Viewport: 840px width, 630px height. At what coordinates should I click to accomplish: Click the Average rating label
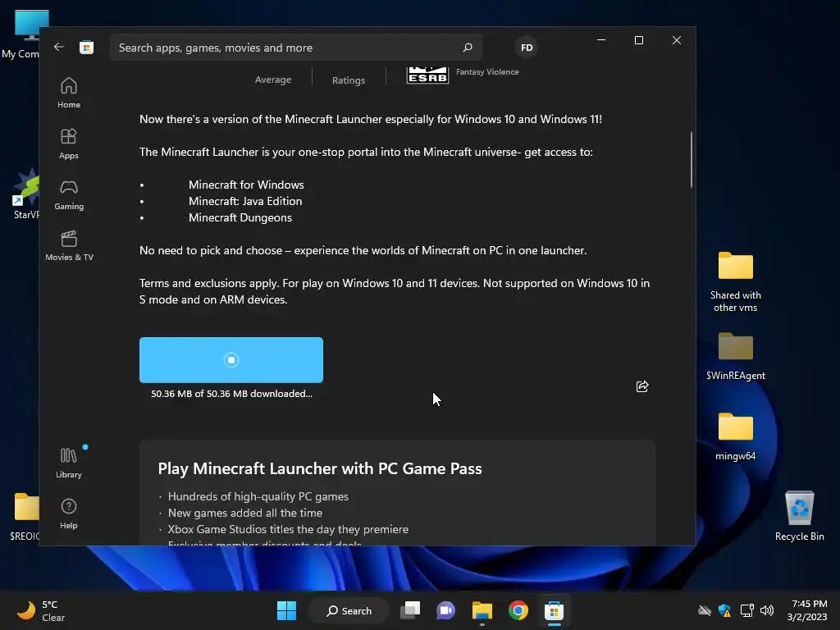273,80
